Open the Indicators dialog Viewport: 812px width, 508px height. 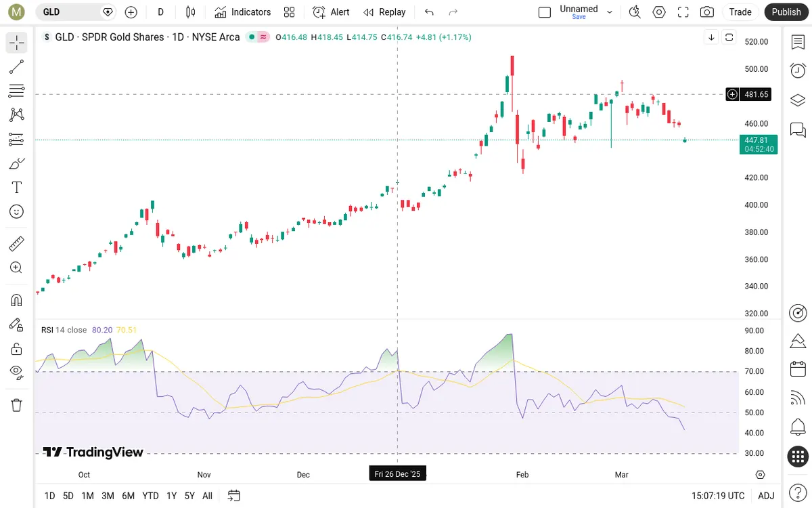tap(242, 12)
